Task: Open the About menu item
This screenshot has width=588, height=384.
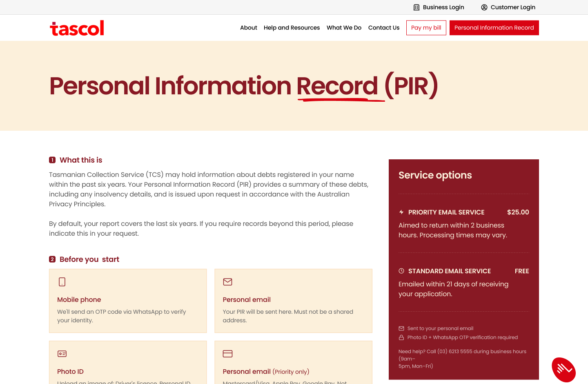Action: 248,28
